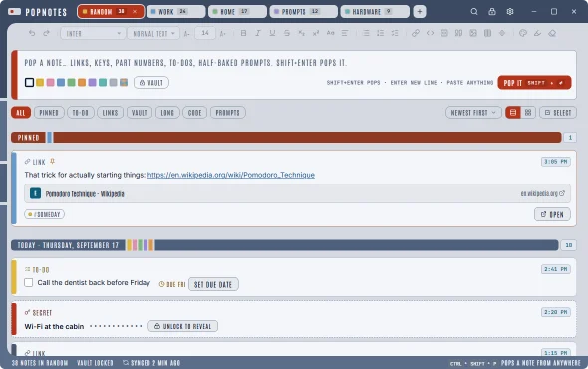
Task: Filter notes by Vault chip
Action: click(x=140, y=113)
